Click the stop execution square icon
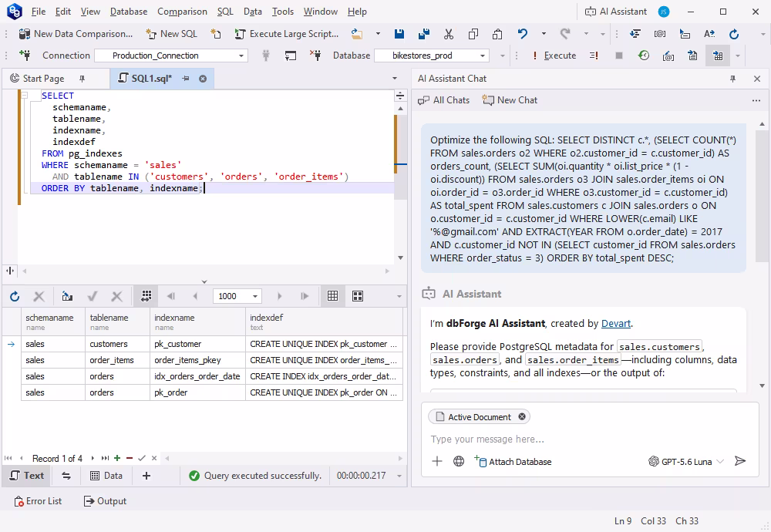Viewport: 771px width, 532px height. point(619,56)
